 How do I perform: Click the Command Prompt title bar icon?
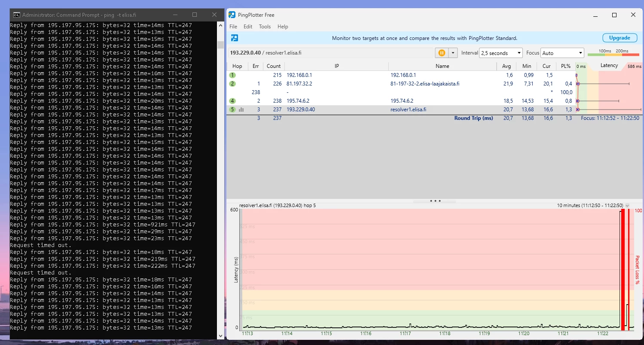click(x=16, y=15)
